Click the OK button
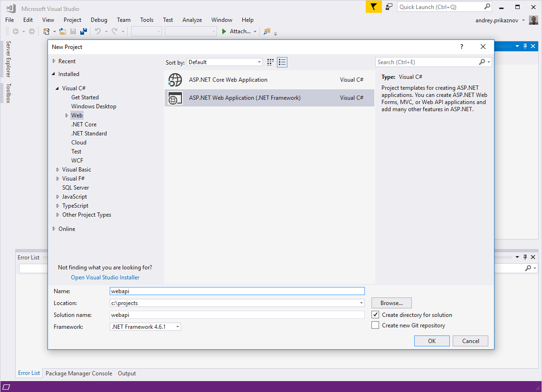 pos(432,341)
